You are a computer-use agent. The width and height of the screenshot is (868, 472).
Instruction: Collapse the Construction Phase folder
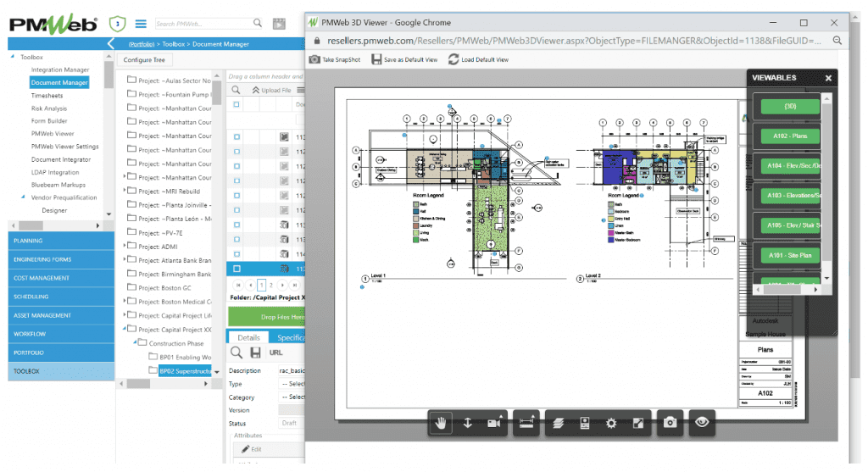pyautogui.click(x=135, y=342)
